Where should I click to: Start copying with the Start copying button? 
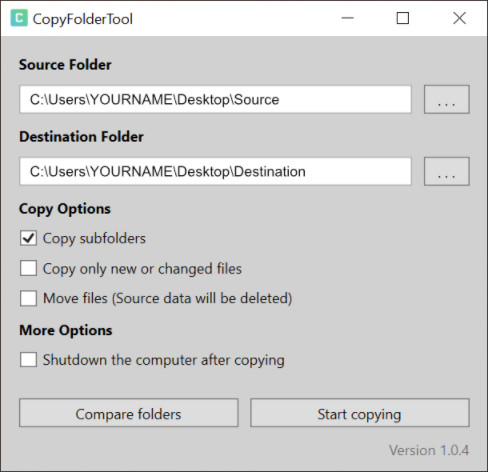click(x=360, y=413)
